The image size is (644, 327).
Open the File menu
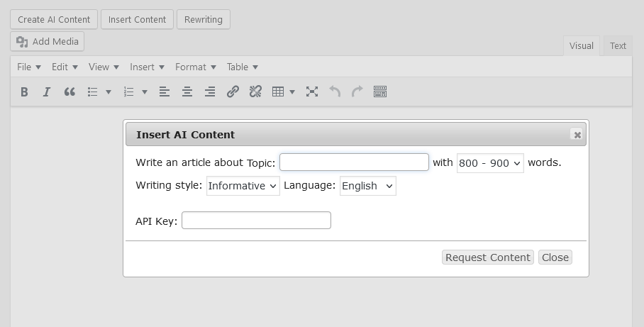pos(29,67)
